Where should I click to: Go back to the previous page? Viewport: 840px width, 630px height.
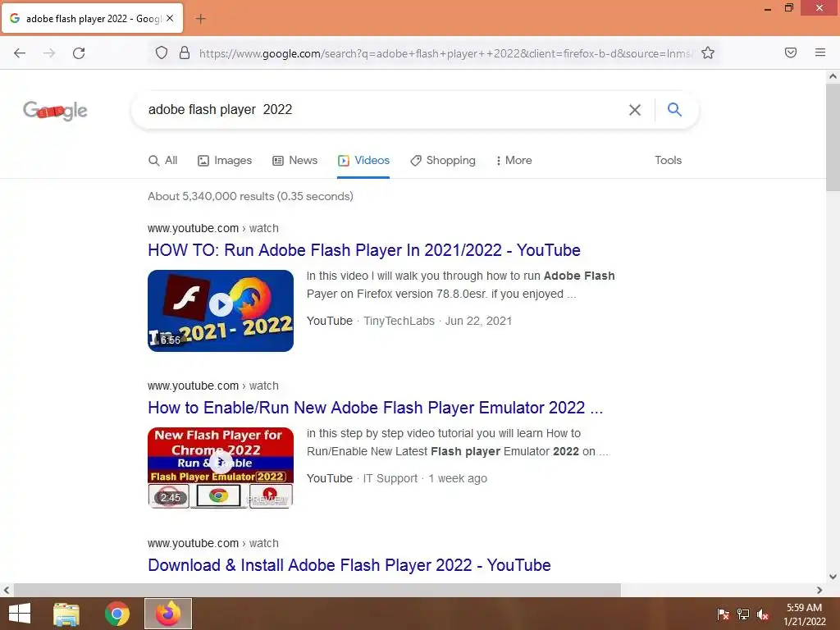coord(20,53)
